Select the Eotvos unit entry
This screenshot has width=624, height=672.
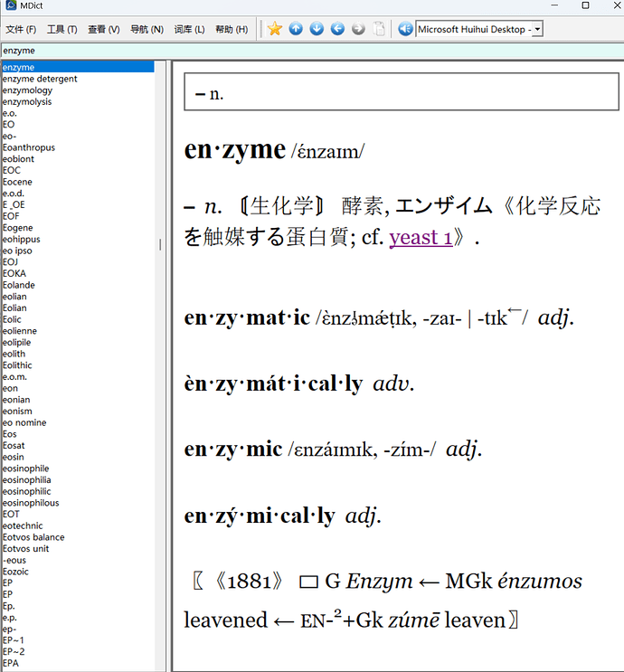[x=25, y=549]
